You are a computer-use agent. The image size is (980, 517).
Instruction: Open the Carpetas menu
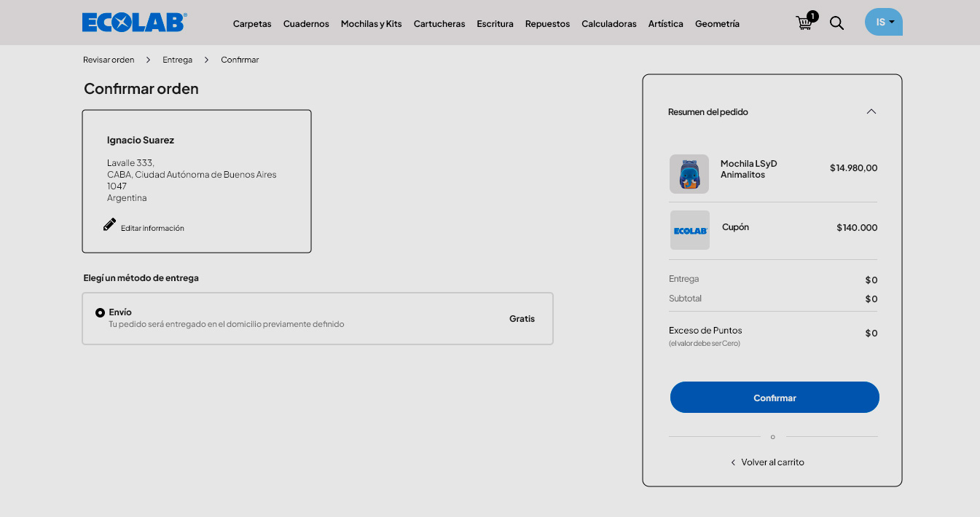pyautogui.click(x=252, y=24)
